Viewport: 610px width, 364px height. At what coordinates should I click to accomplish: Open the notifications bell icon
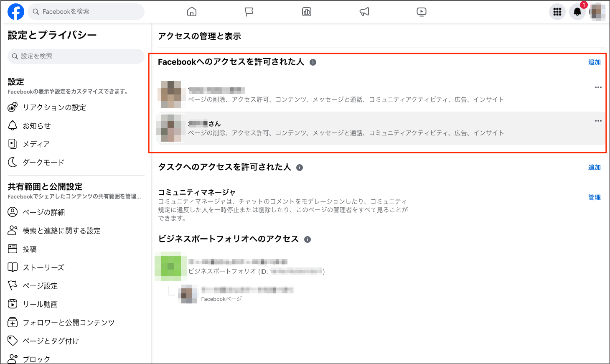click(577, 12)
